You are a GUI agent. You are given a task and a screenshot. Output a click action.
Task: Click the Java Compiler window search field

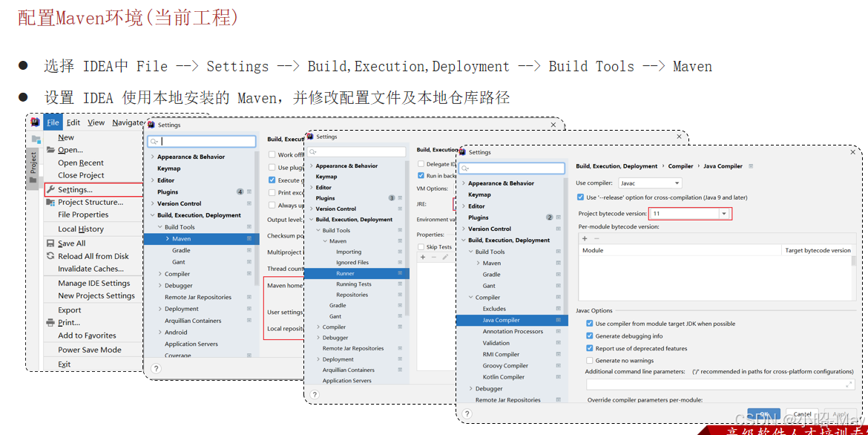point(512,168)
